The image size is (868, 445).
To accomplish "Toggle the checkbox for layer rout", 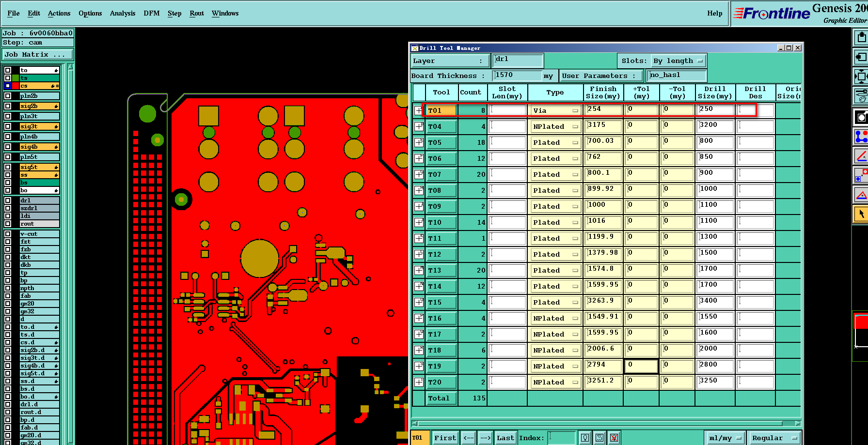I will click(8, 224).
